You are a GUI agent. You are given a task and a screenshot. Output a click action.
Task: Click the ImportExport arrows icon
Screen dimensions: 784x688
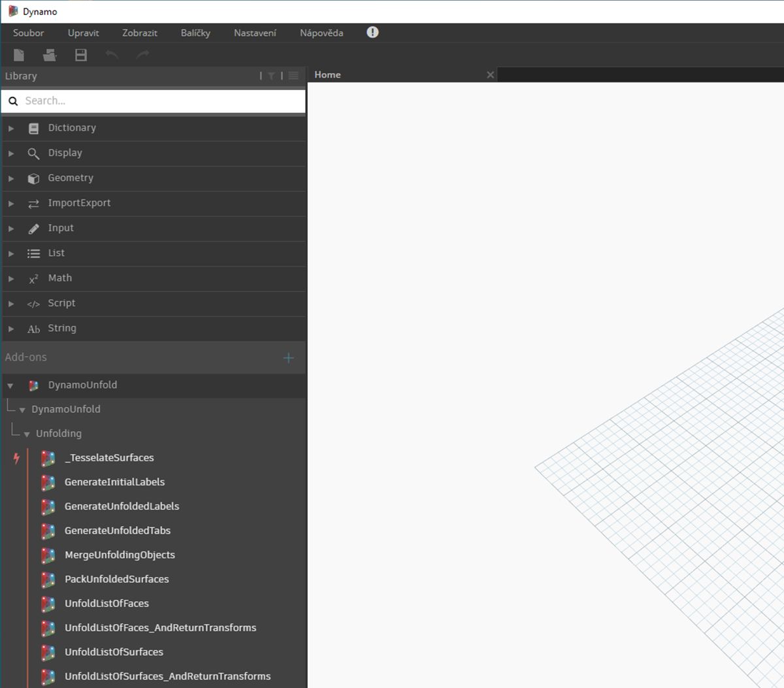33,204
